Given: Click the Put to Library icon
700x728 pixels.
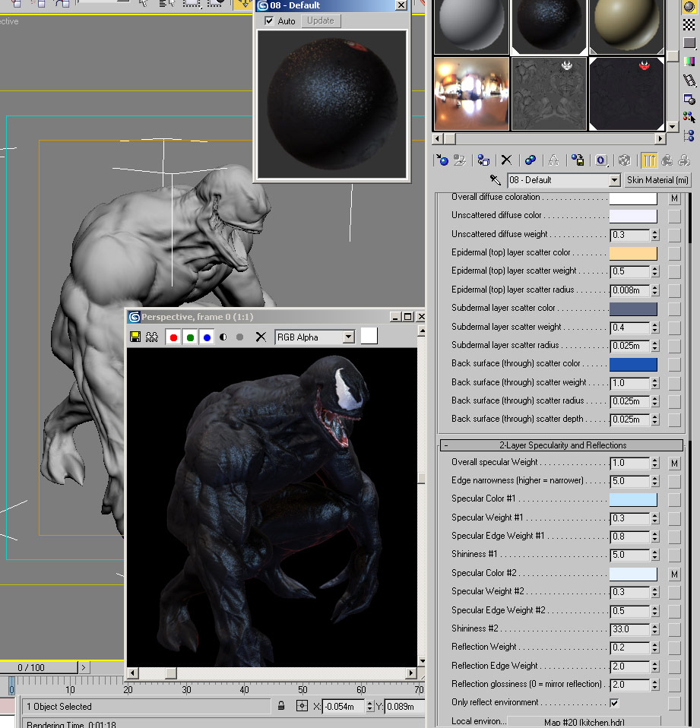Looking at the screenshot, I should click(578, 160).
